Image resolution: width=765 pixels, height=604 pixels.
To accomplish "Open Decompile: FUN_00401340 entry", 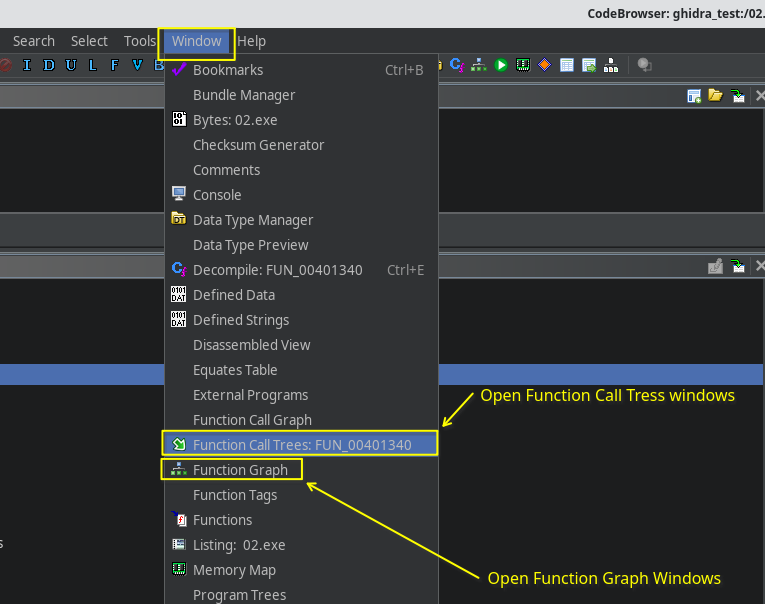I will coord(301,270).
